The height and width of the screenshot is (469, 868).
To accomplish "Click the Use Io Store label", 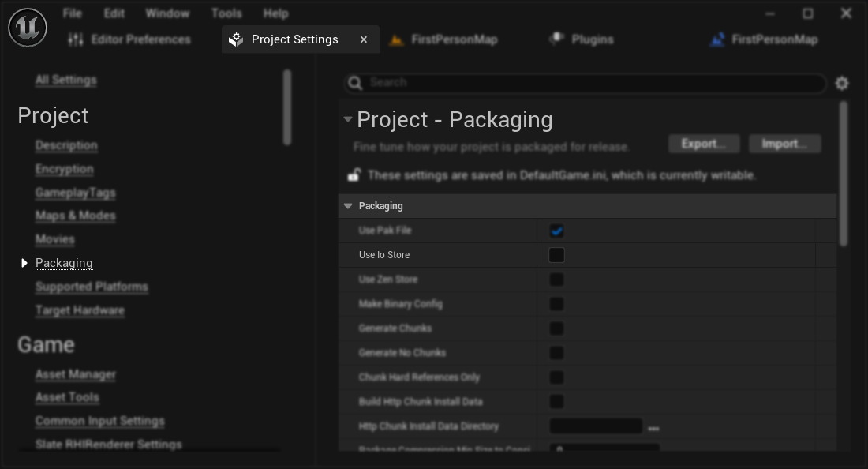I will [x=384, y=255].
